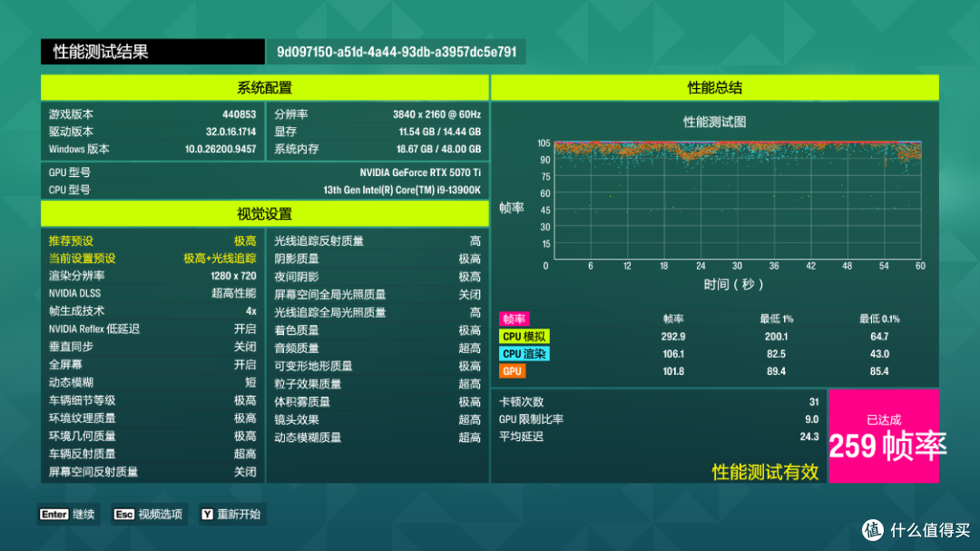Click the 光线追踪反射质量 value 高
The image size is (980, 551).
pos(475,241)
